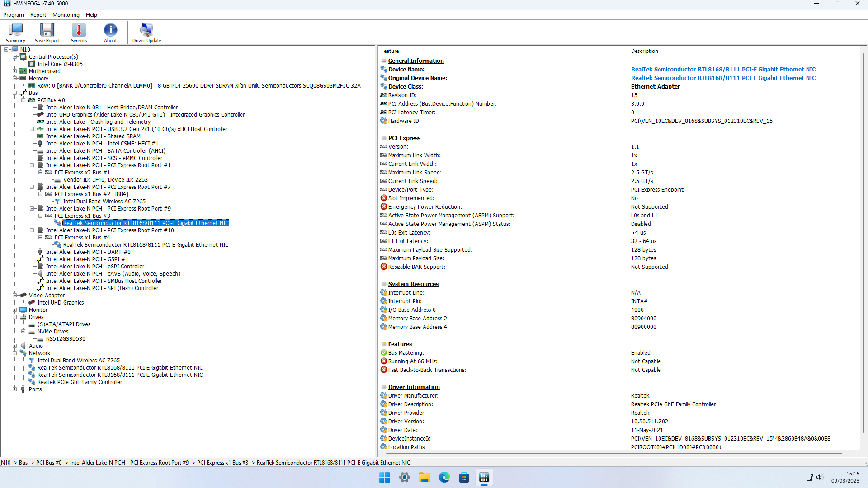Image resolution: width=868 pixels, height=488 pixels.
Task: Select Realtek PCIe GbE Family Controller
Action: pos(80,382)
